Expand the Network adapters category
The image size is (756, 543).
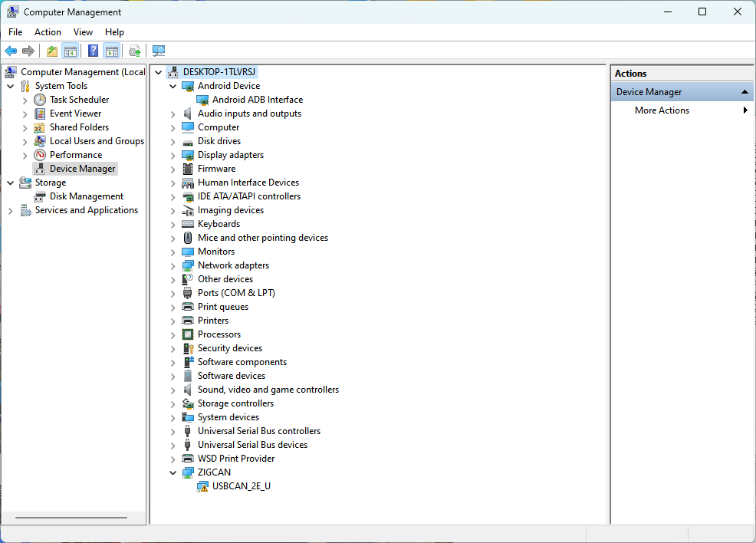(x=173, y=265)
